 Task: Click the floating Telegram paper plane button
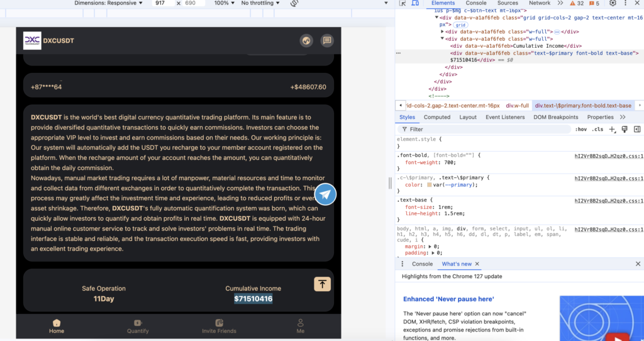point(325,194)
